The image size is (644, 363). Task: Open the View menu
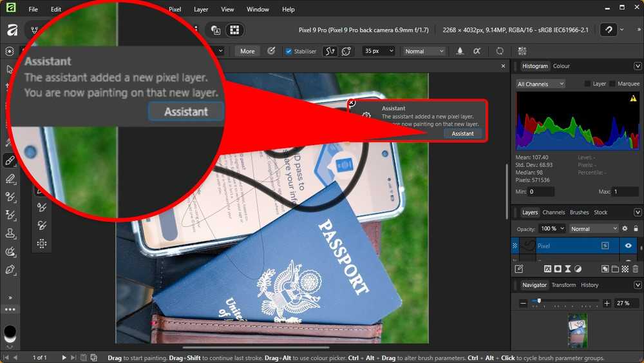tap(227, 9)
